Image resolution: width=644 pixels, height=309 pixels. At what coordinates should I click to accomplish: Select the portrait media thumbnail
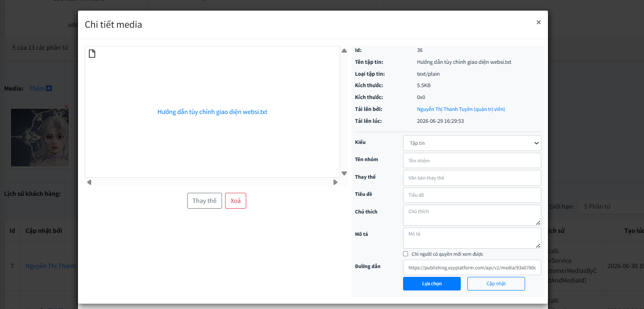[x=40, y=137]
